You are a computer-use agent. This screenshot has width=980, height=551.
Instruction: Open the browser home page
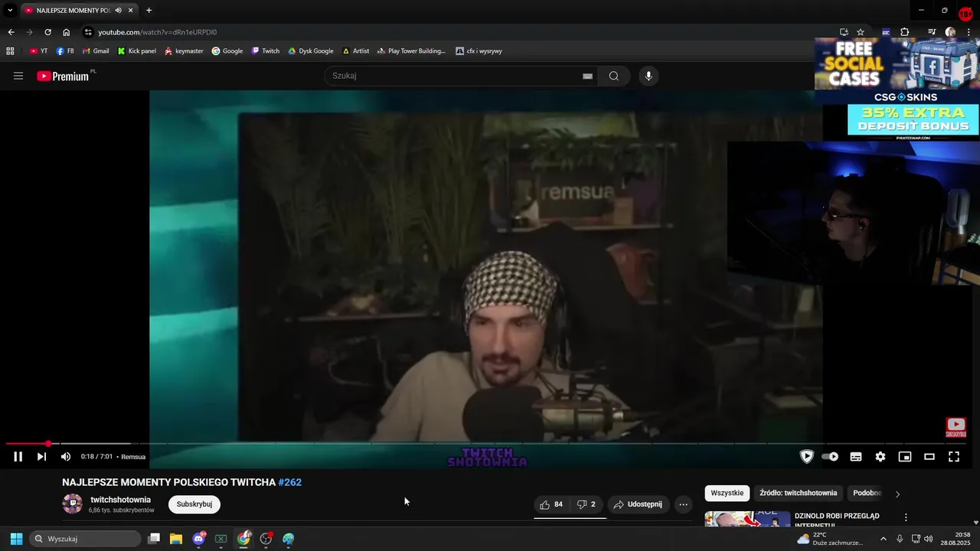point(66,32)
